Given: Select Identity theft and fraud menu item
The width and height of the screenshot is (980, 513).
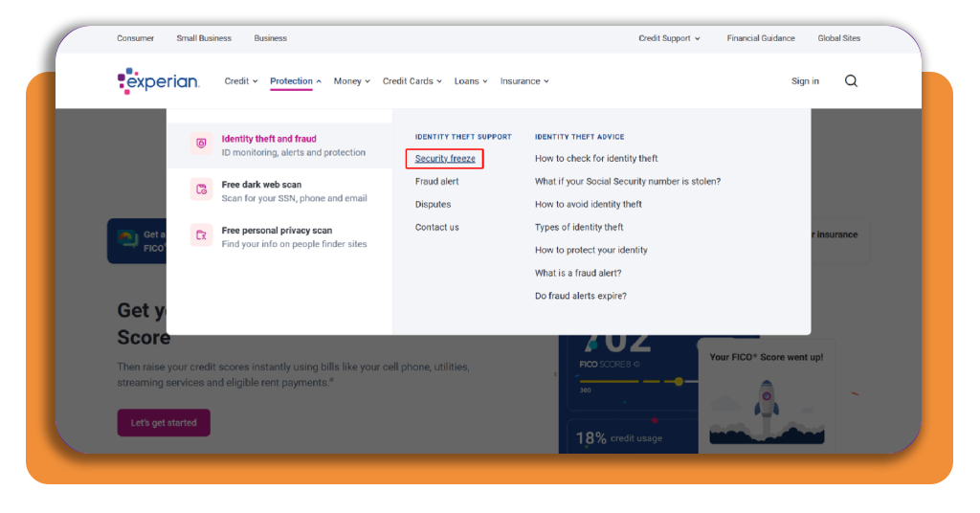Looking at the screenshot, I should (x=279, y=145).
